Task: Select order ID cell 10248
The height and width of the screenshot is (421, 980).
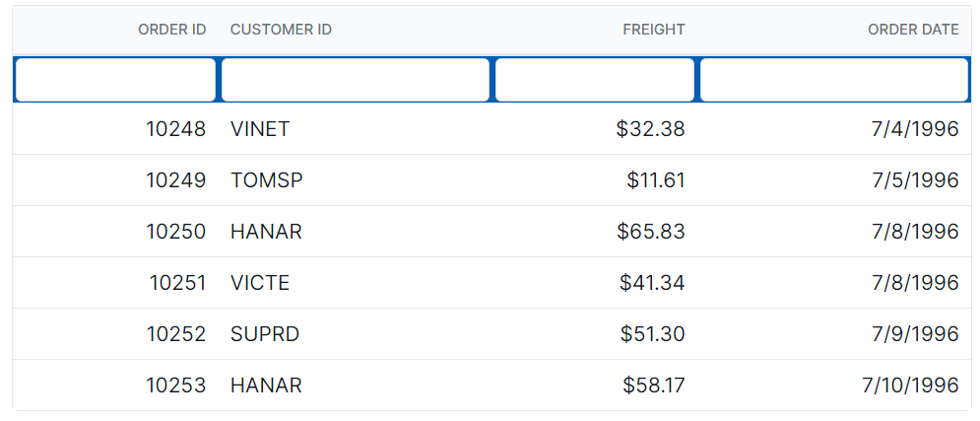Action: click(x=176, y=129)
